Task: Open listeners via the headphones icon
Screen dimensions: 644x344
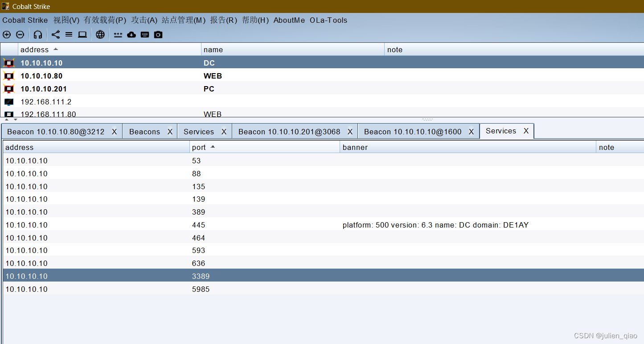Action: click(38, 34)
